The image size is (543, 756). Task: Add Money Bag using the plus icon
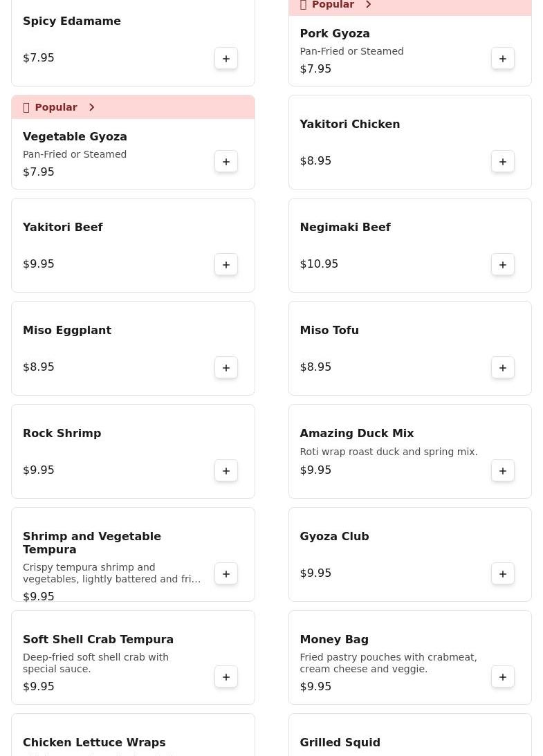502,677
